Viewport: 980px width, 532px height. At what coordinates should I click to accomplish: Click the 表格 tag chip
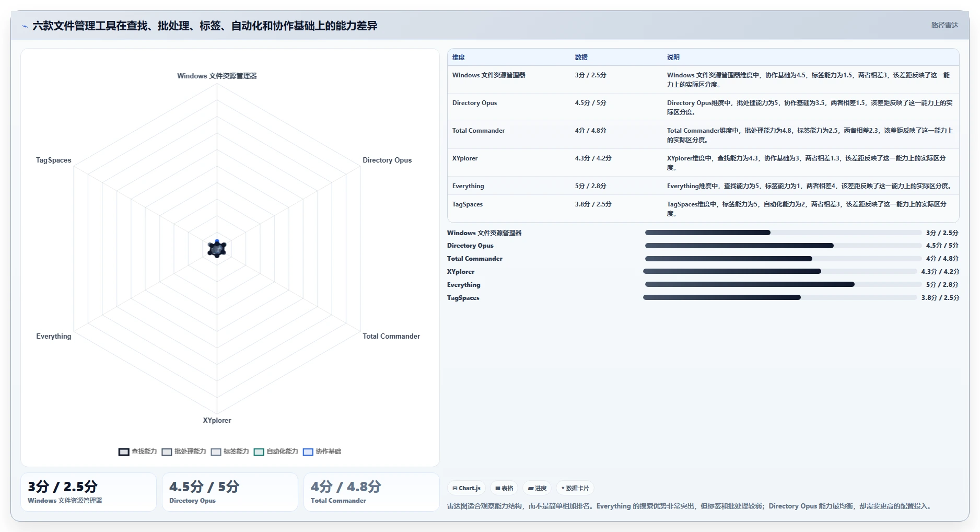[x=504, y=488]
